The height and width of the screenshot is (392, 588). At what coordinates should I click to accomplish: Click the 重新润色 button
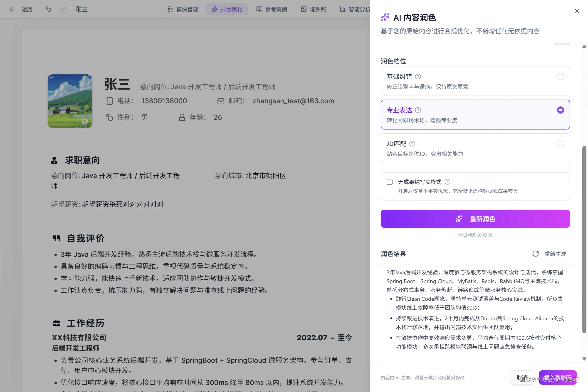click(475, 219)
